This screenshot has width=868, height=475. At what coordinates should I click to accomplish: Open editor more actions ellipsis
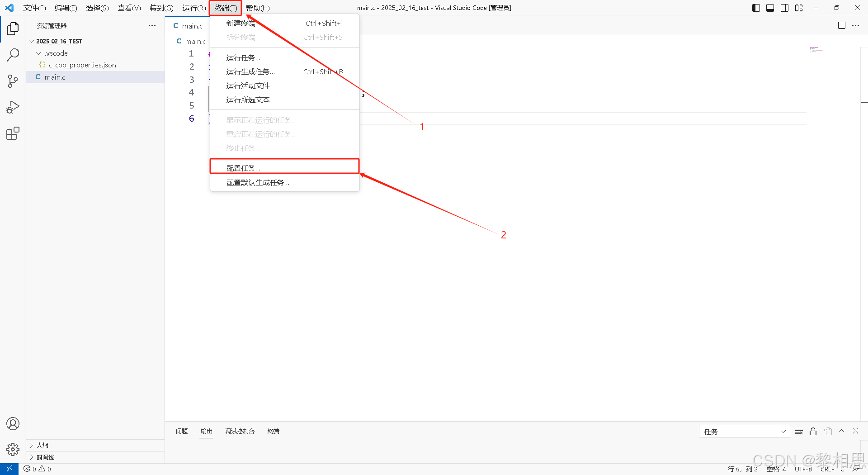click(x=856, y=25)
